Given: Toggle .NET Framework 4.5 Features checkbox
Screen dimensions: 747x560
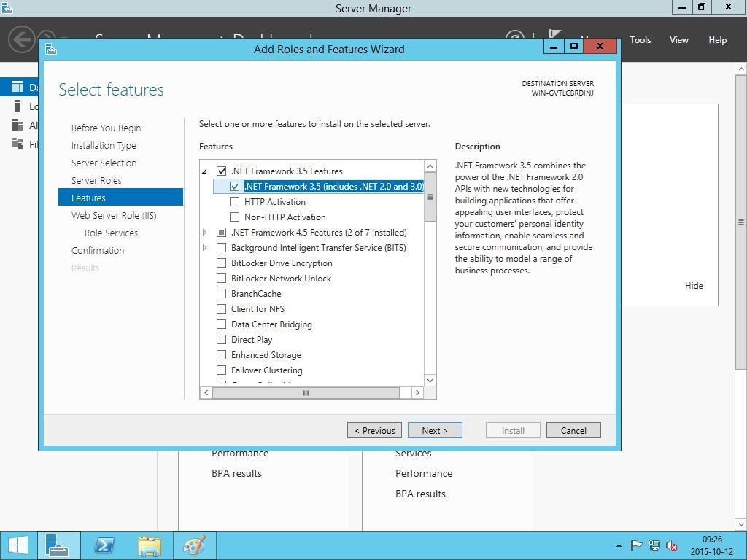Looking at the screenshot, I should coord(221,233).
